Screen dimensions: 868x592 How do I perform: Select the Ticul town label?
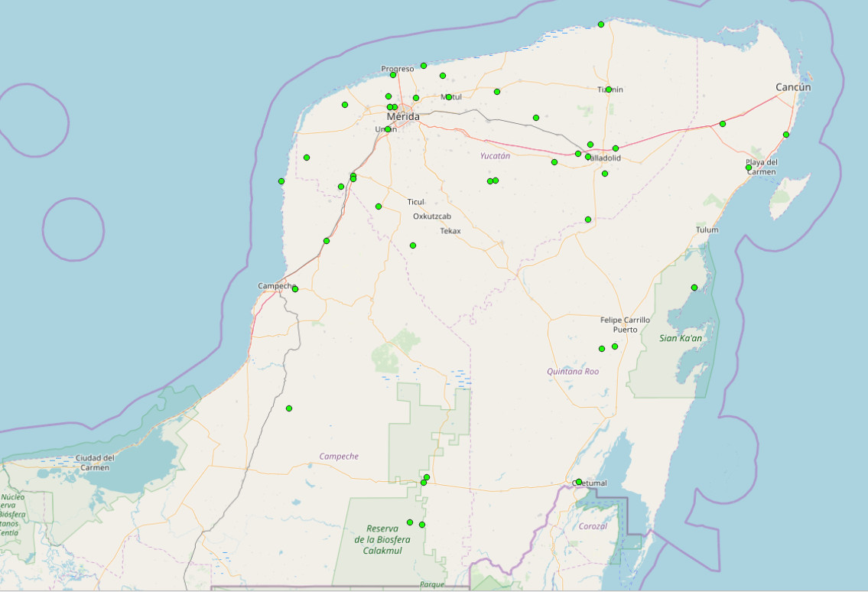point(416,202)
